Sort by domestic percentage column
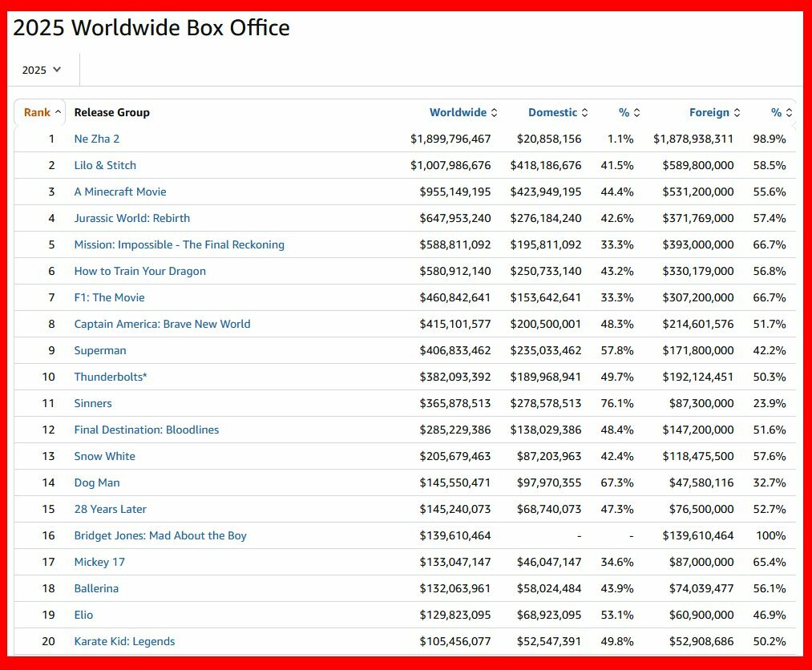 click(629, 112)
